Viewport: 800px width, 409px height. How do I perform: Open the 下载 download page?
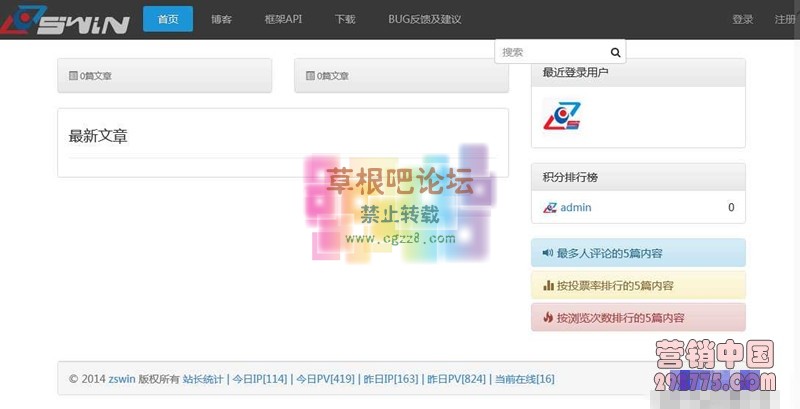[x=345, y=19]
